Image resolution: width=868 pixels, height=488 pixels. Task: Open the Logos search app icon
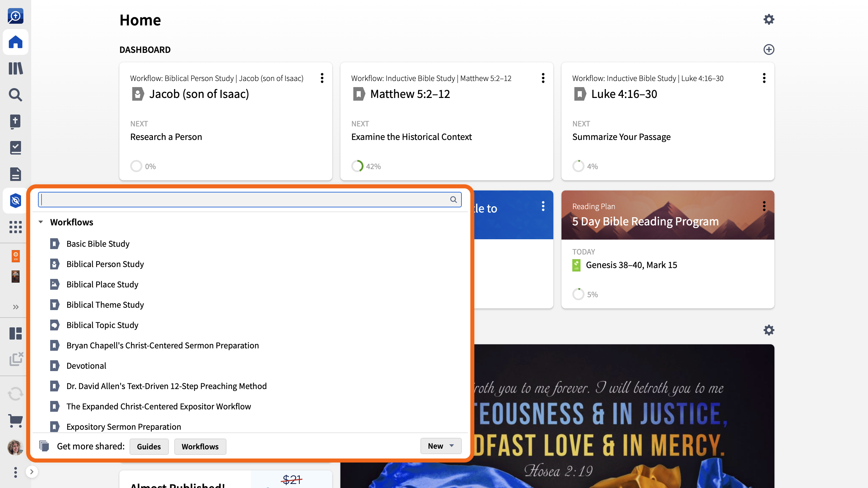[x=16, y=16]
